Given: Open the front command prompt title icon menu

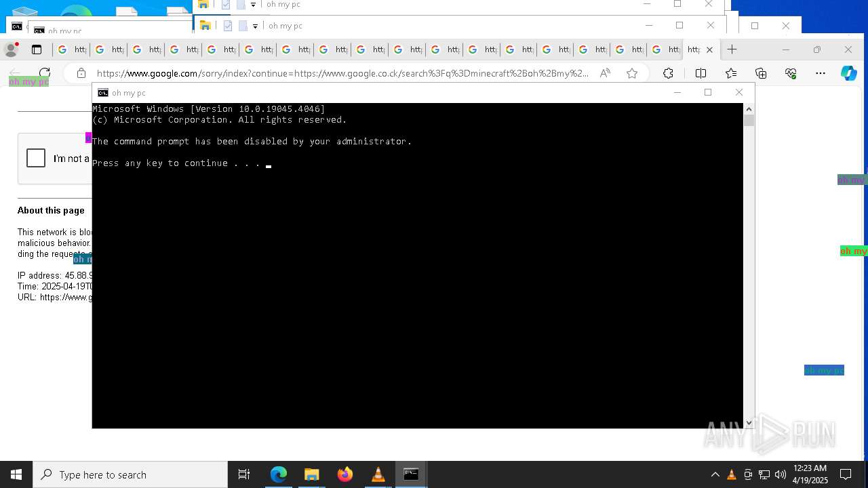Looking at the screenshot, I should click(103, 93).
